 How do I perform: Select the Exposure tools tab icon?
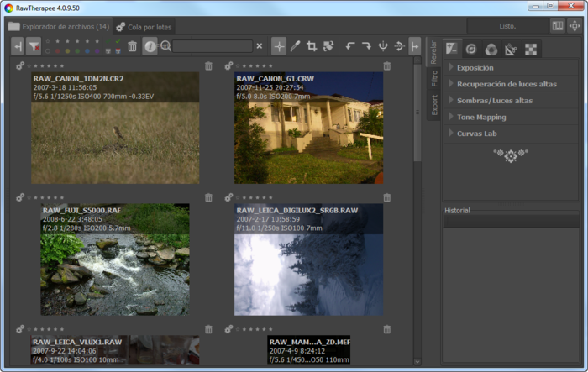tap(452, 49)
